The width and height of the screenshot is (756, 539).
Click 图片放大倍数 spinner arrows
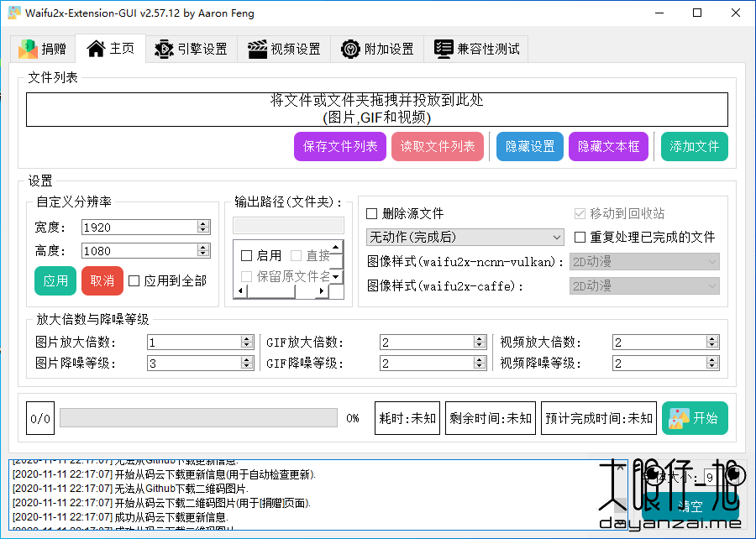point(247,342)
